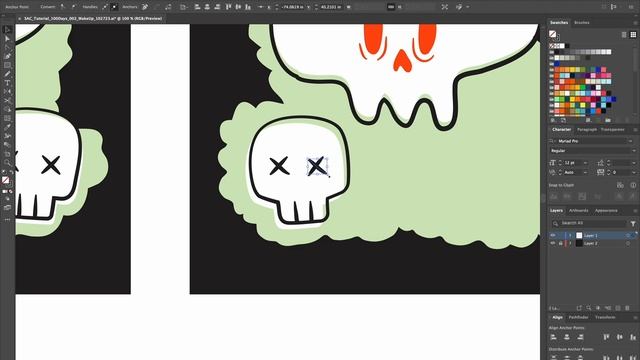
Task: Switch to Artboards tab
Action: coord(579,211)
